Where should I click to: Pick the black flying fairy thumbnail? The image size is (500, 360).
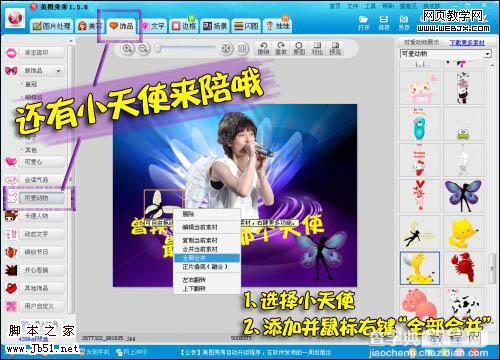[x=420, y=233]
